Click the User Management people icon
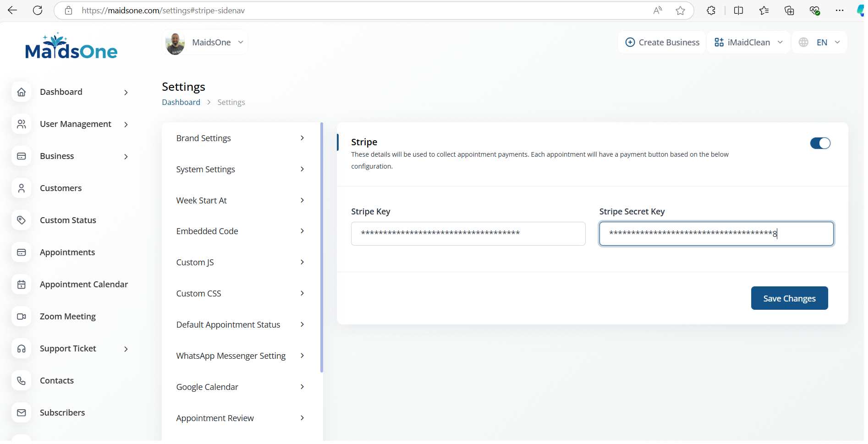 point(22,124)
